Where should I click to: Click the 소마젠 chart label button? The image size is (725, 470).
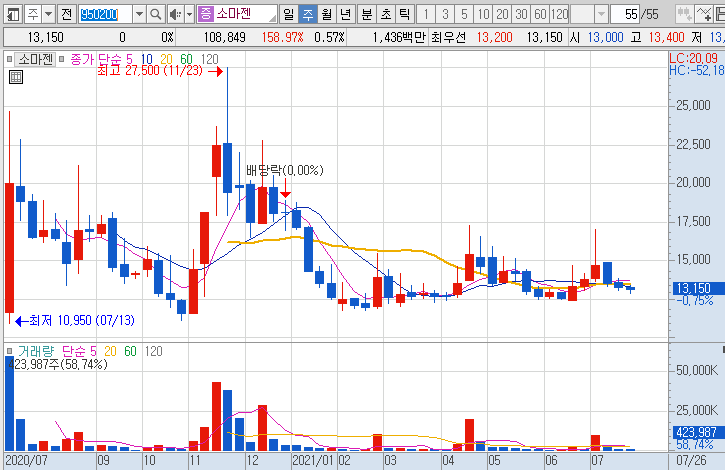click(35, 59)
